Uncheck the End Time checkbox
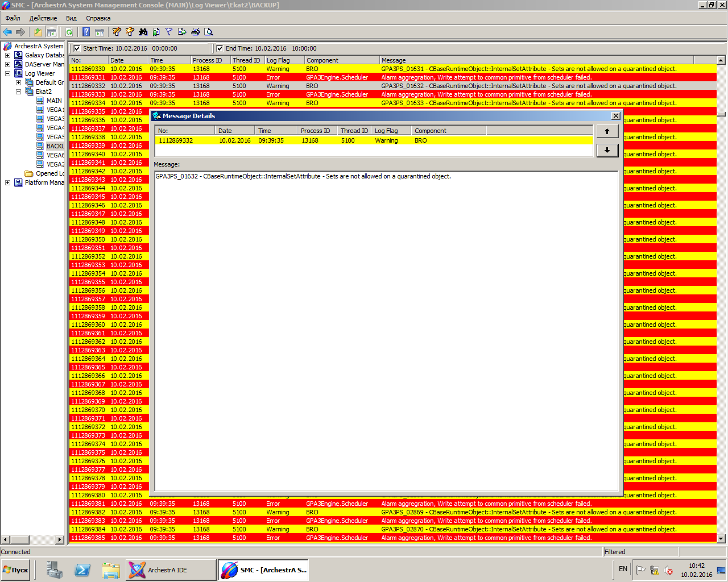The width and height of the screenshot is (728, 582). (x=220, y=48)
